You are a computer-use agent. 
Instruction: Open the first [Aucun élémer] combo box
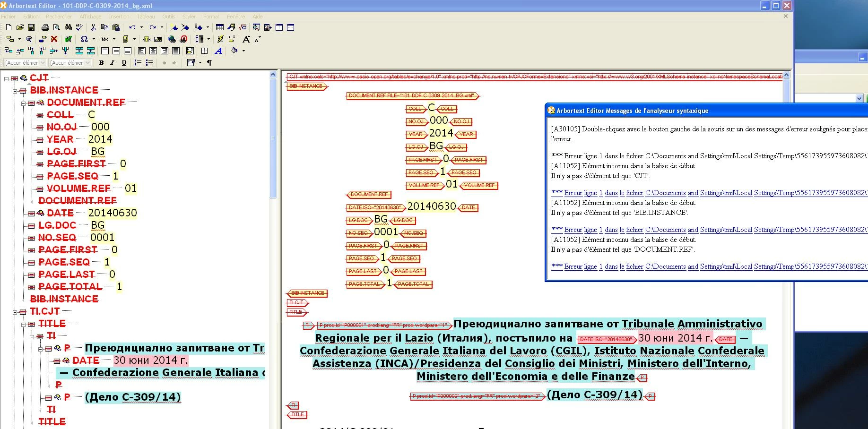coord(25,63)
